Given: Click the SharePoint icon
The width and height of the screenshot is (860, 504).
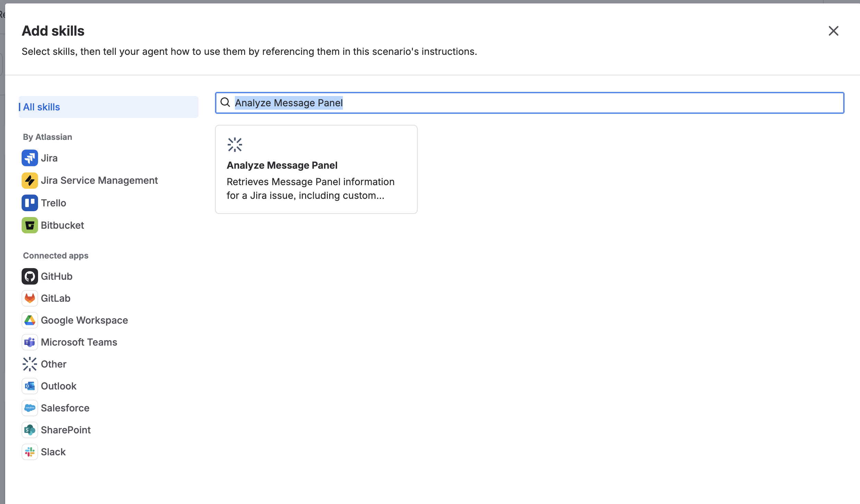Looking at the screenshot, I should coord(29,430).
